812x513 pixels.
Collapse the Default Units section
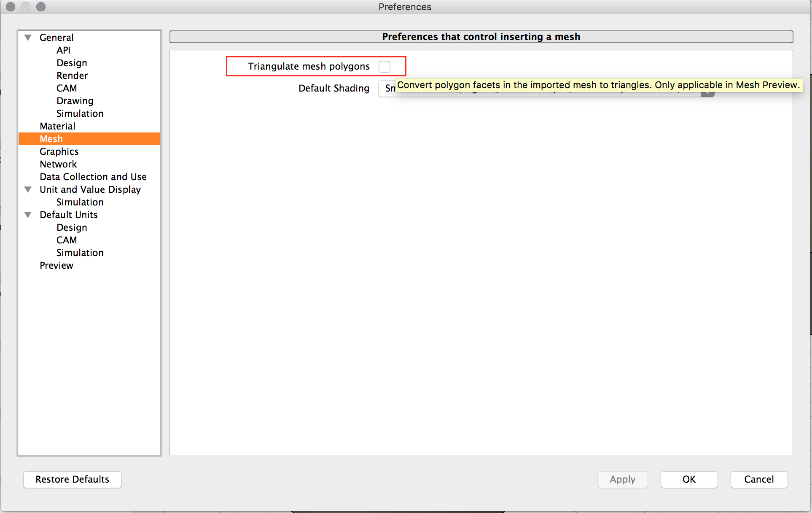[x=28, y=215]
